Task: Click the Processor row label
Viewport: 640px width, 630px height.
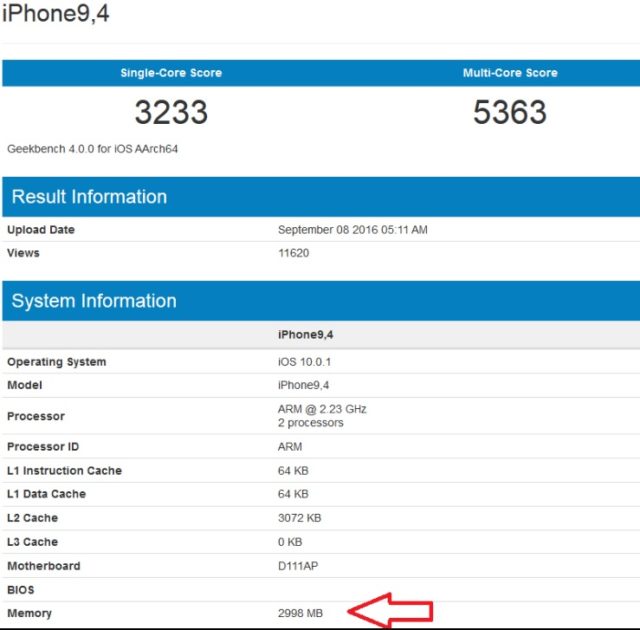Action: 36,416
